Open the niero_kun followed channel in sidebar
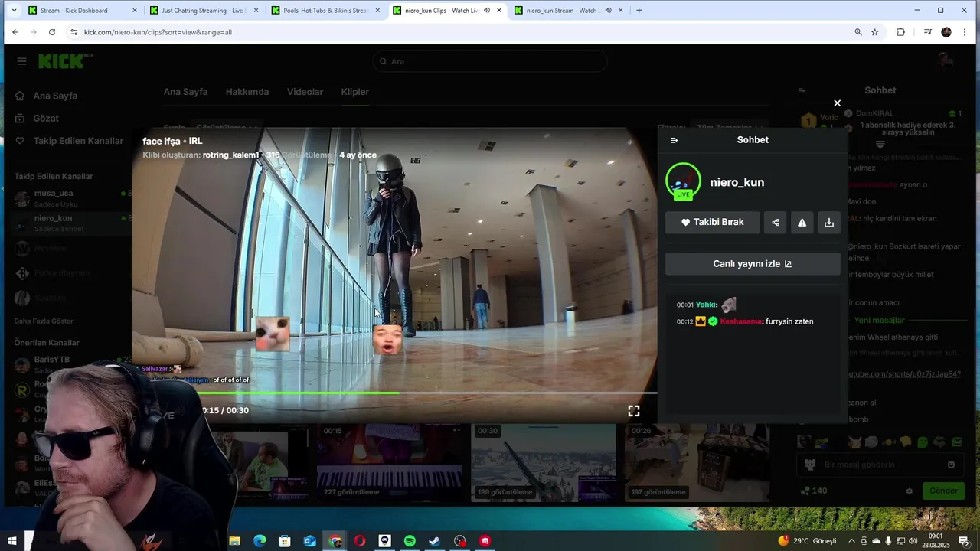The image size is (980, 551). [66, 223]
